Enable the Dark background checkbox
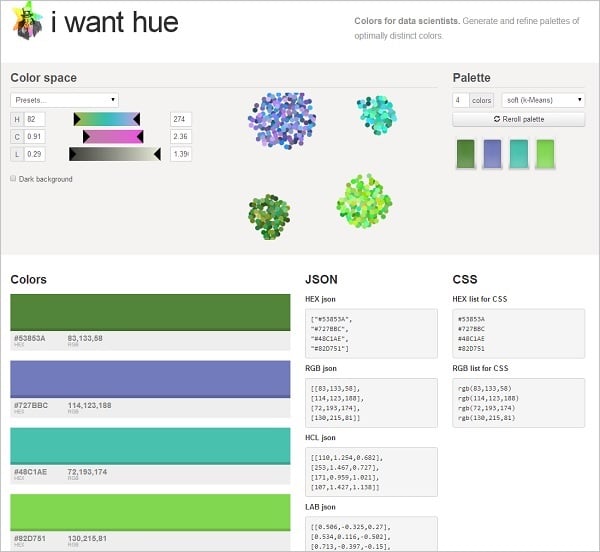This screenshot has width=600, height=552. [13, 179]
